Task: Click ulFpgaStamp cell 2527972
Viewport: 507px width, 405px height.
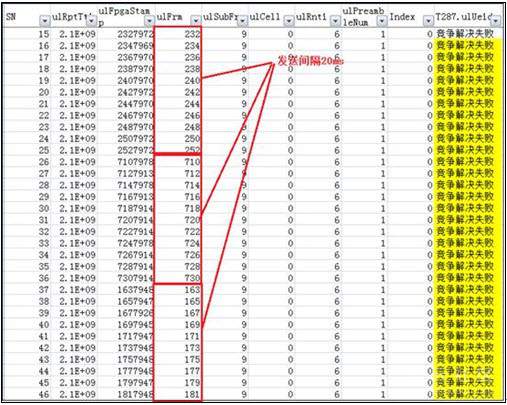Action: click(135, 151)
